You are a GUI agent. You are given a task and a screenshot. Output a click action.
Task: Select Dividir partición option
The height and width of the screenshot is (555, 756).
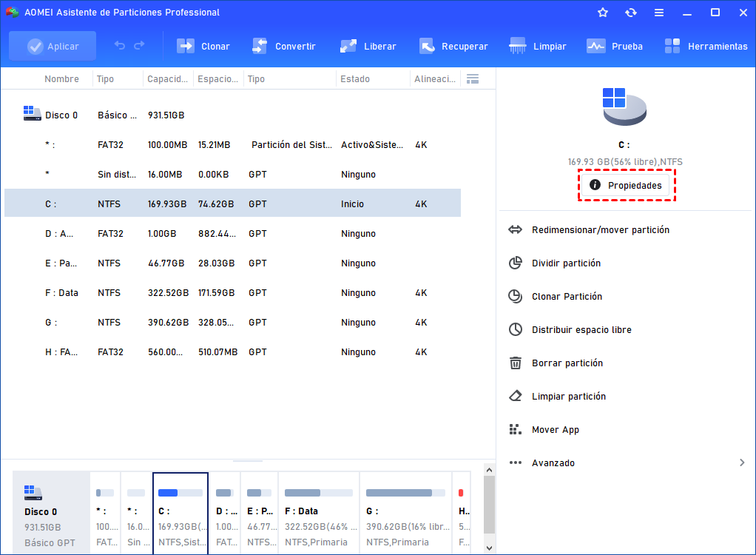pyautogui.click(x=566, y=263)
